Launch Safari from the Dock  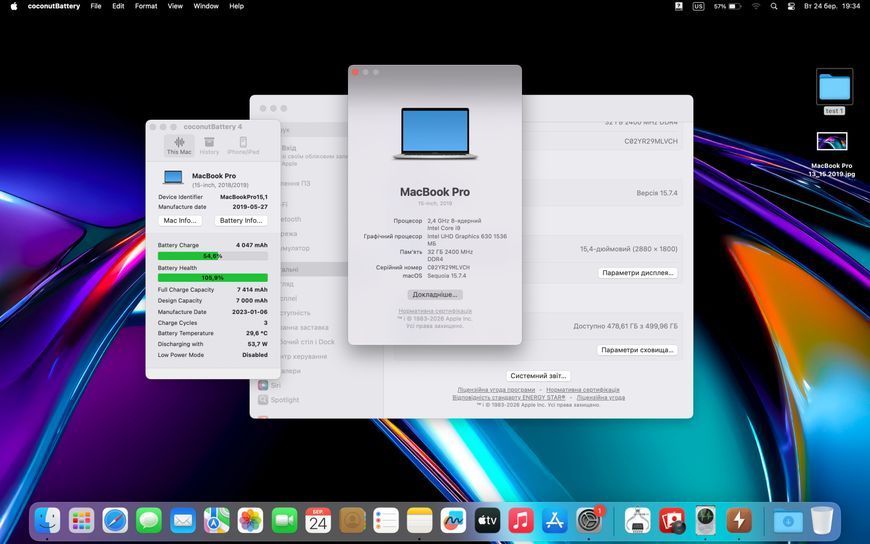115,521
